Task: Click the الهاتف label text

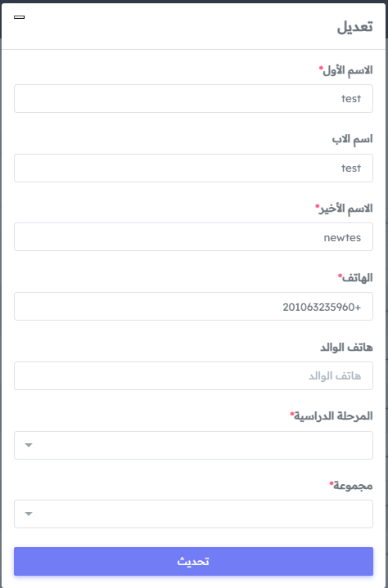Action: click(357, 278)
